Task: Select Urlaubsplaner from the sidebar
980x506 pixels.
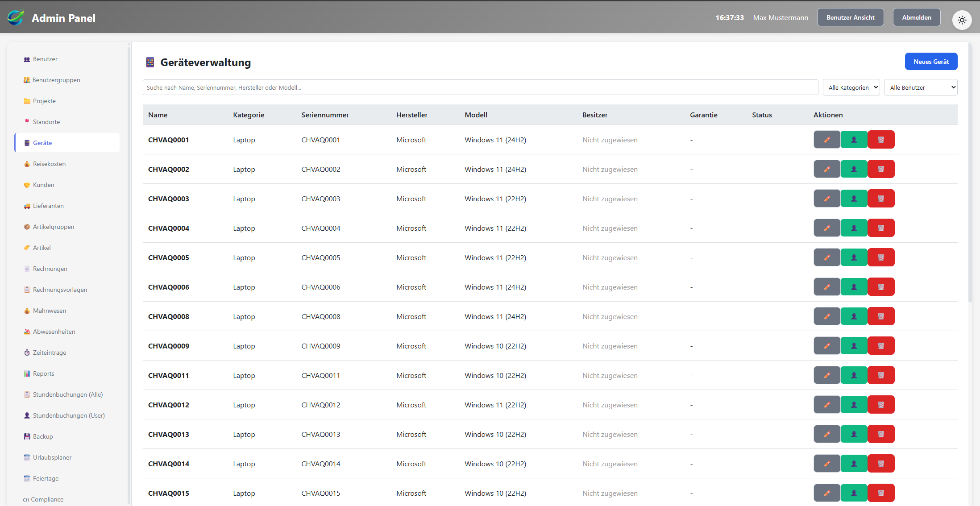Action: 52,457
